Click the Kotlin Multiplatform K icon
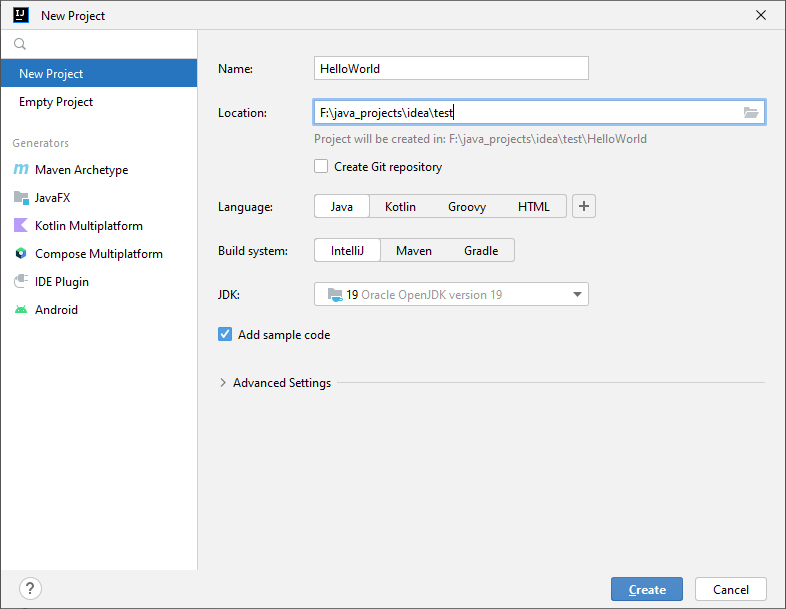 21,226
